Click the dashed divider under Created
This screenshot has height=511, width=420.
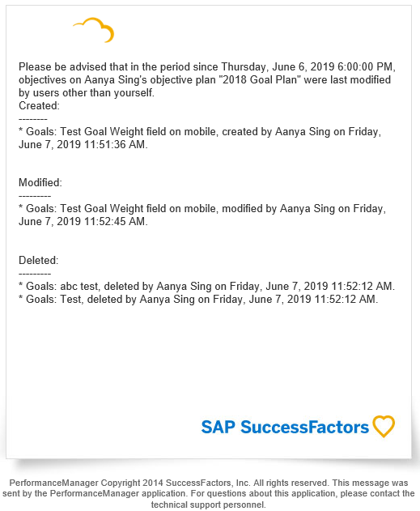(x=33, y=119)
